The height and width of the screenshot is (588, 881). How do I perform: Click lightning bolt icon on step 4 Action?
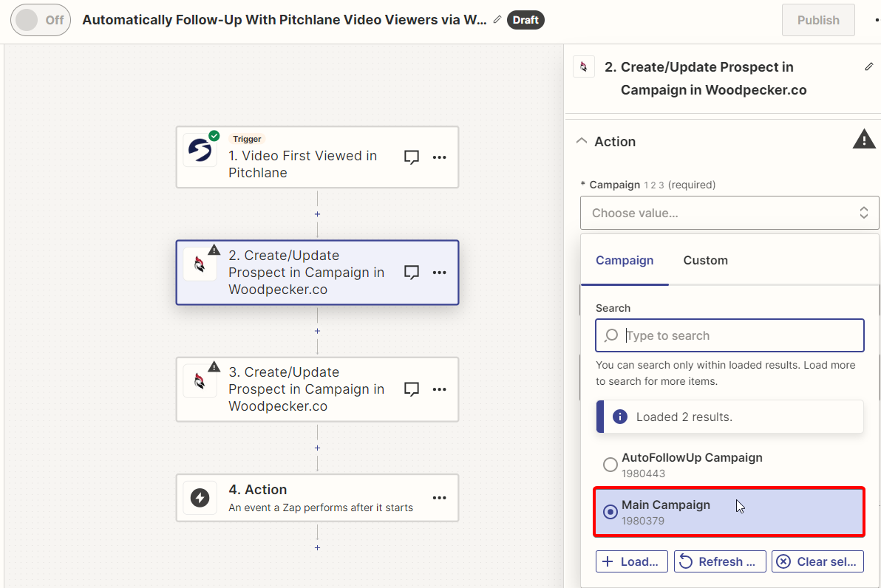pyautogui.click(x=200, y=498)
